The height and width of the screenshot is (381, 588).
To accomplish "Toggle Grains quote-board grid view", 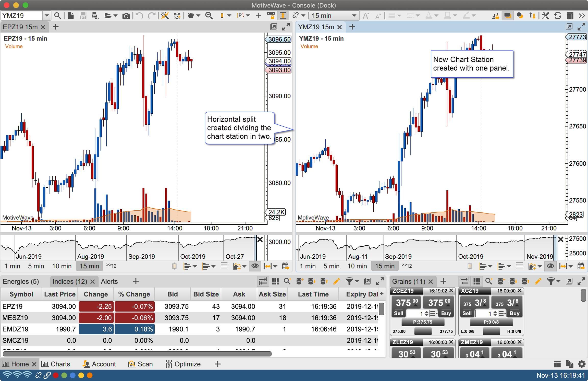I will point(477,281).
